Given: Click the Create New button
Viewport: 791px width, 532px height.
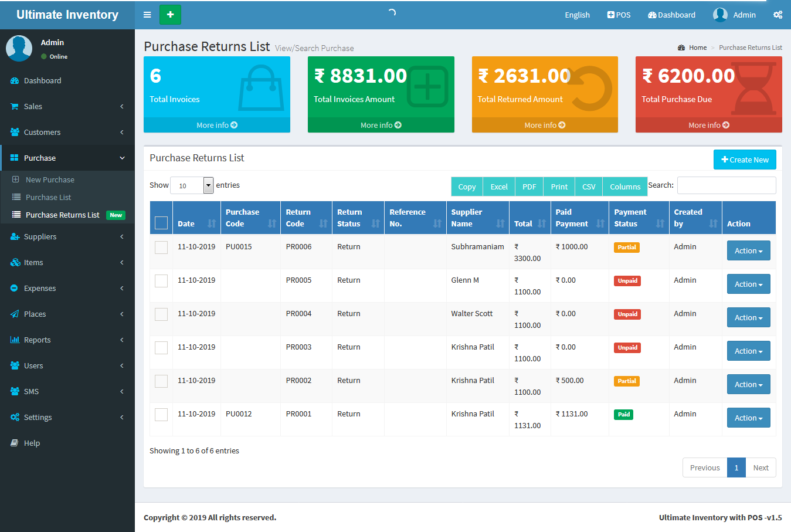Looking at the screenshot, I should (745, 160).
